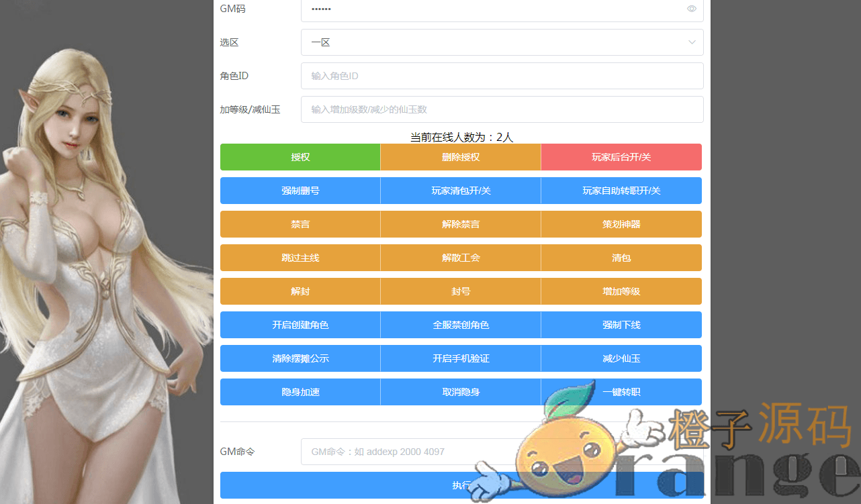861x504 pixels.
Task: Focus the 加等级/减仙玉 input field
Action: coord(502,109)
